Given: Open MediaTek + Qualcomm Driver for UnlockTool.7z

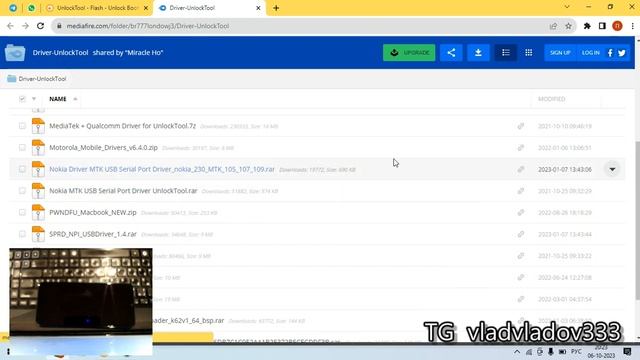Looking at the screenshot, I should pyautogui.click(x=122, y=126).
